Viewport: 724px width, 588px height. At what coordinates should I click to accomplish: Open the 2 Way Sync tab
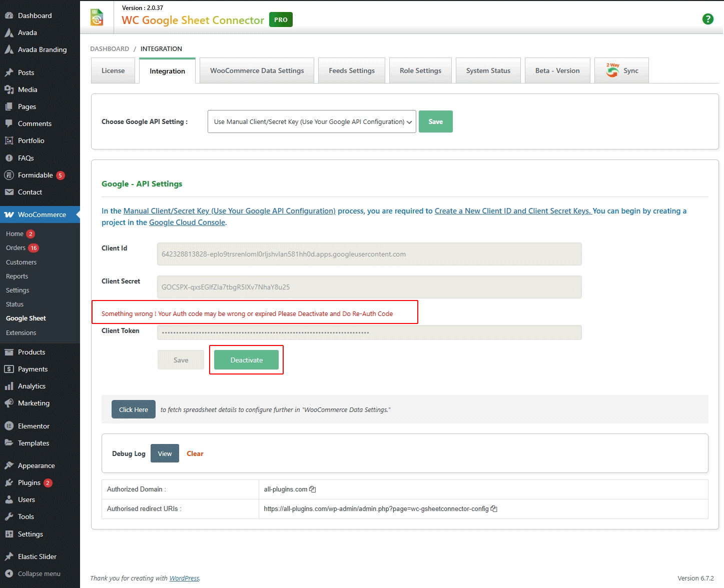[x=621, y=70]
